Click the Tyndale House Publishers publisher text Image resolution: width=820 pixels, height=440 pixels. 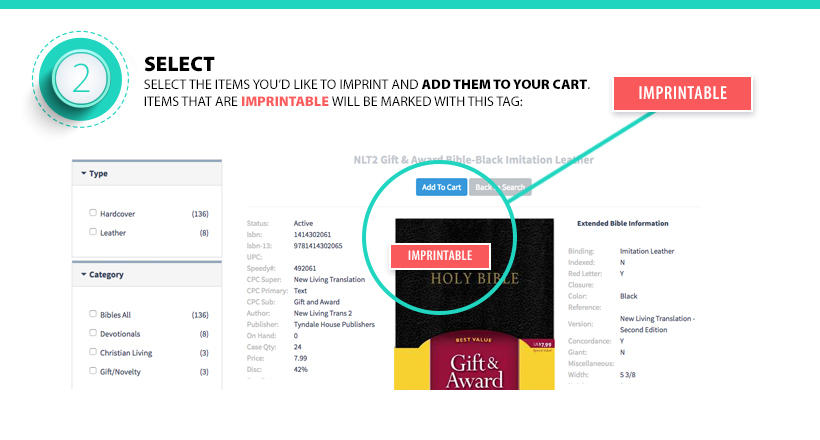(x=332, y=324)
